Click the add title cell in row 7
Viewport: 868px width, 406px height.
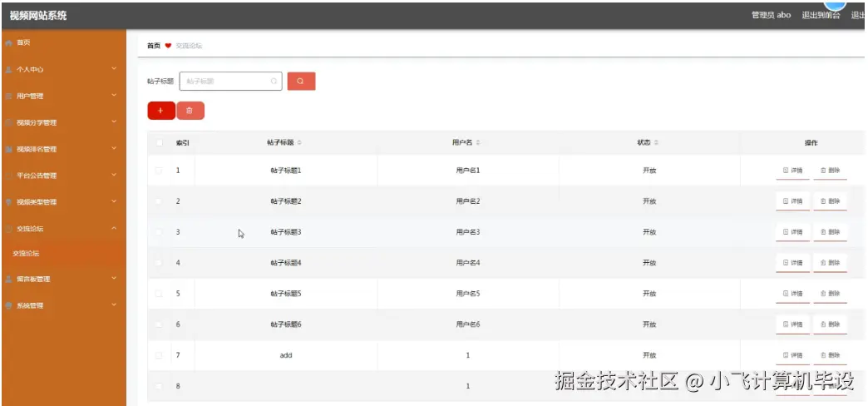[286, 355]
